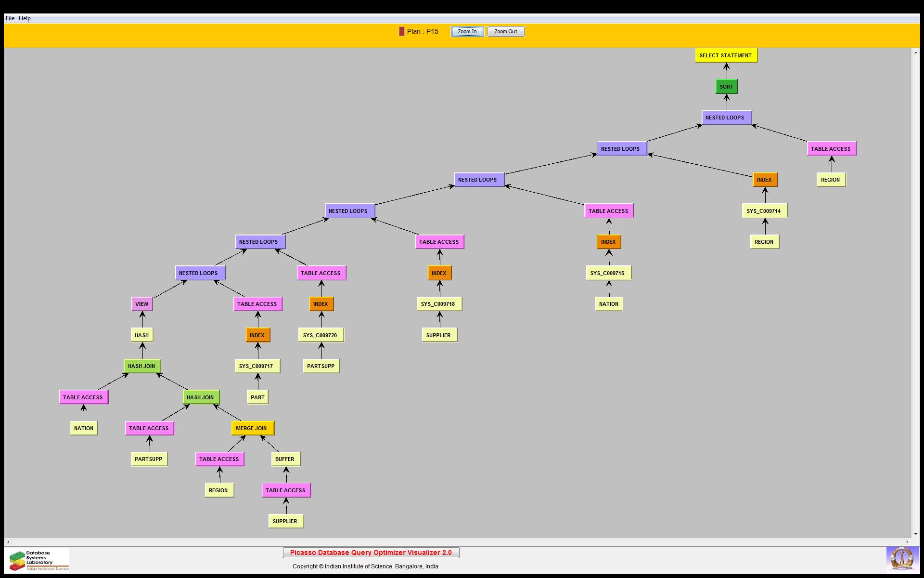The height and width of the screenshot is (578, 924).
Task: Select the SYS_C009714 index name node
Action: point(764,211)
